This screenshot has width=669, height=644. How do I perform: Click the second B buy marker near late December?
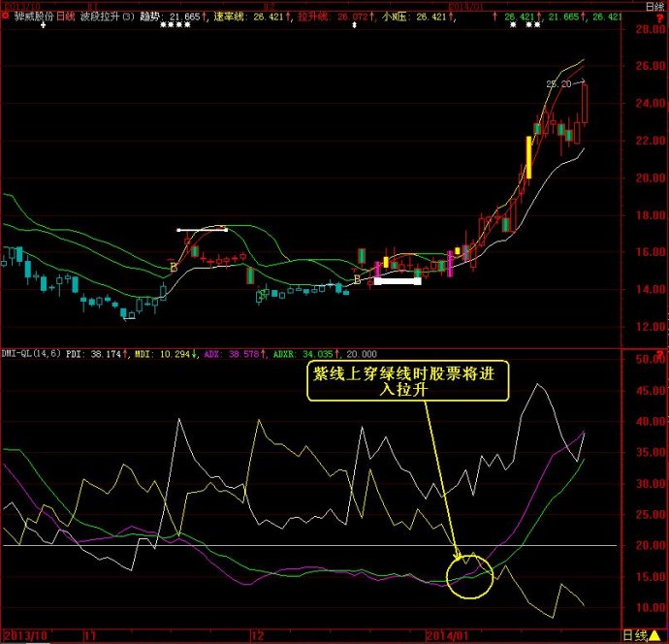pyautogui.click(x=357, y=280)
